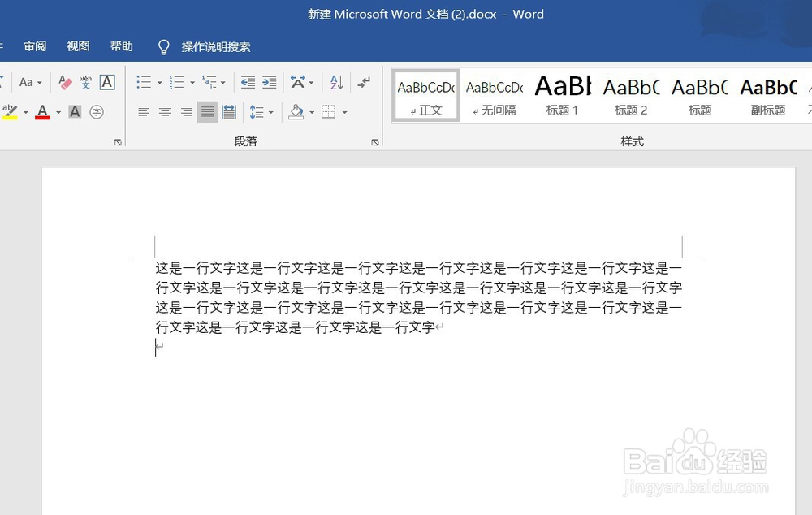
Task: Toggle justify alignment off
Action: pos(207,111)
